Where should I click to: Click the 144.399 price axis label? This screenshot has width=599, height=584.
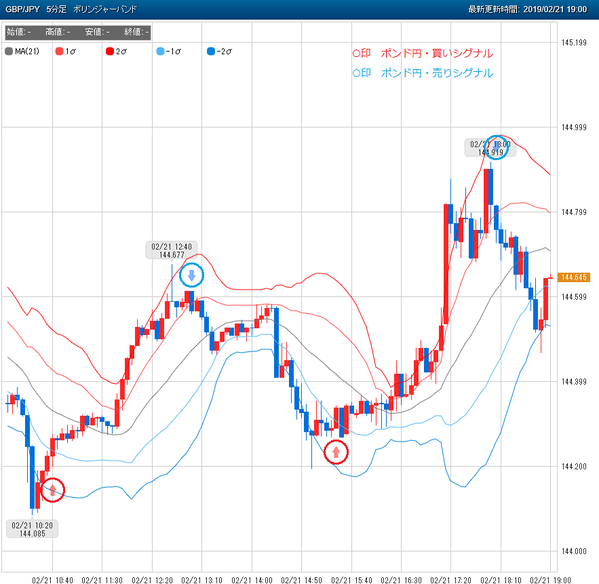coord(574,382)
